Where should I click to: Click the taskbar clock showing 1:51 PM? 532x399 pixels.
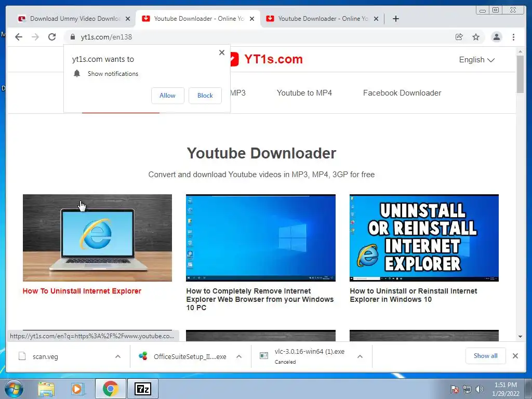click(506, 389)
